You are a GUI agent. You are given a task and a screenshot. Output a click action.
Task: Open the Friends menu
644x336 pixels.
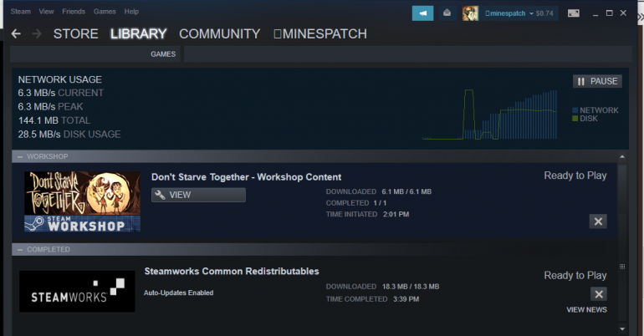click(75, 12)
